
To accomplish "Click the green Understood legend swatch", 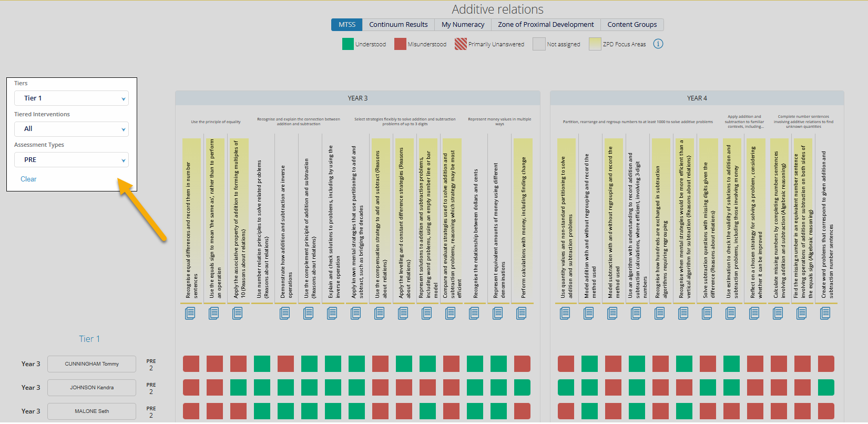I will click(348, 44).
